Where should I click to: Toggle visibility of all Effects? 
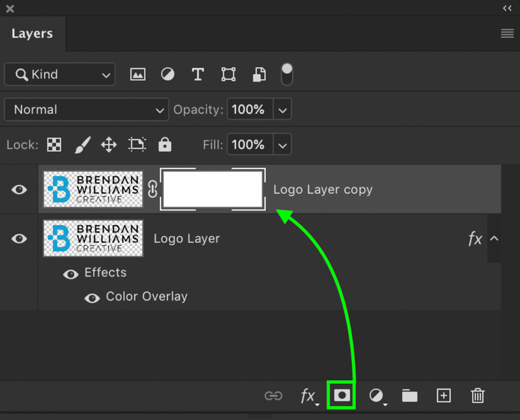click(71, 274)
